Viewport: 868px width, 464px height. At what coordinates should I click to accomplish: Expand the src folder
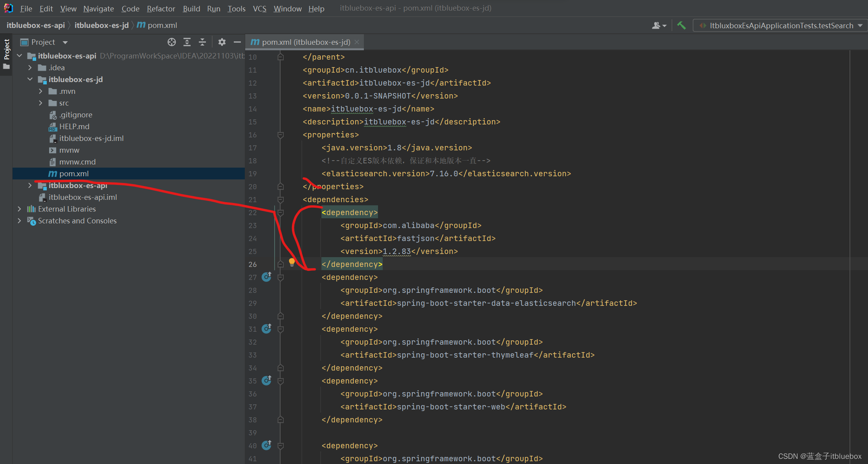(x=40, y=103)
